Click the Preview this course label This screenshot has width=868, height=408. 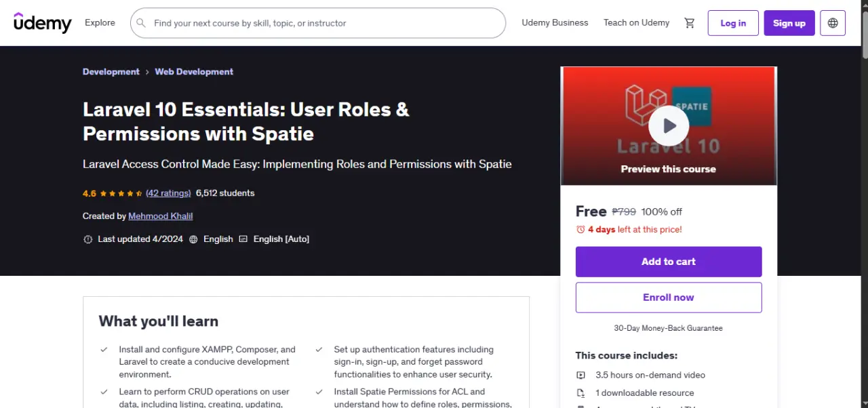669,169
